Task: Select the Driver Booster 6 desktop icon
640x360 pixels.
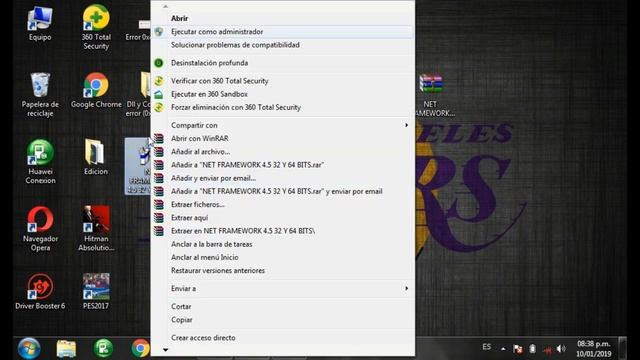Action: (x=40, y=291)
